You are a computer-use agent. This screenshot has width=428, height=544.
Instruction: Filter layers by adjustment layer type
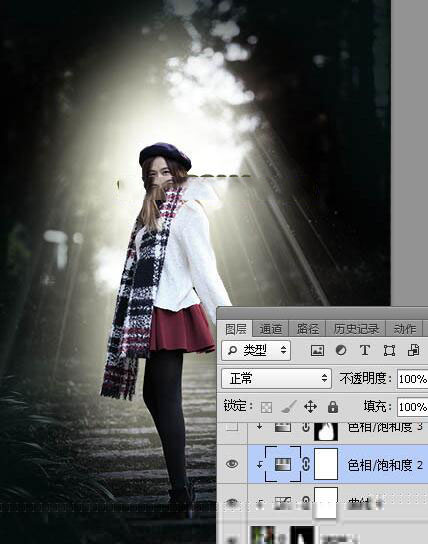[341, 350]
